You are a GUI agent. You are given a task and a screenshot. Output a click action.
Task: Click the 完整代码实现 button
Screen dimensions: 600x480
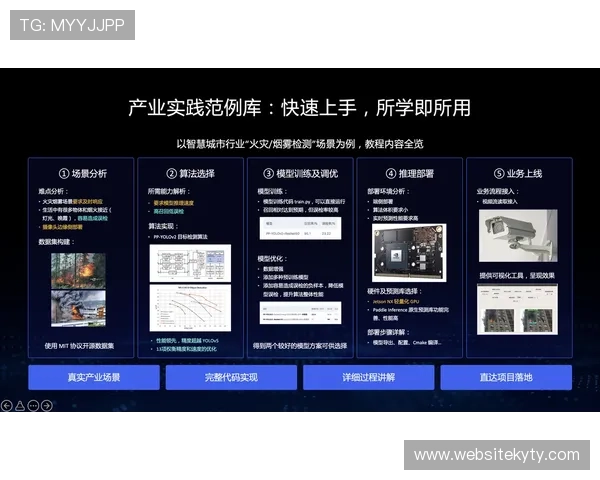(231, 377)
